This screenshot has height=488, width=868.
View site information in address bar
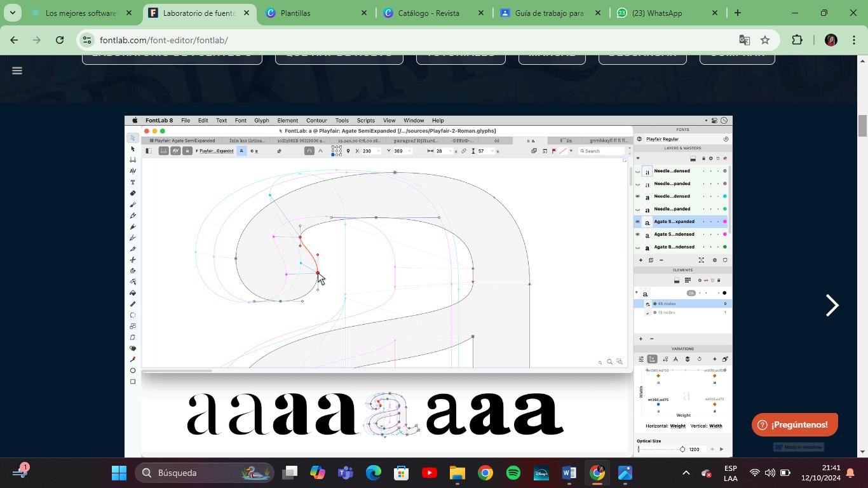(87, 40)
